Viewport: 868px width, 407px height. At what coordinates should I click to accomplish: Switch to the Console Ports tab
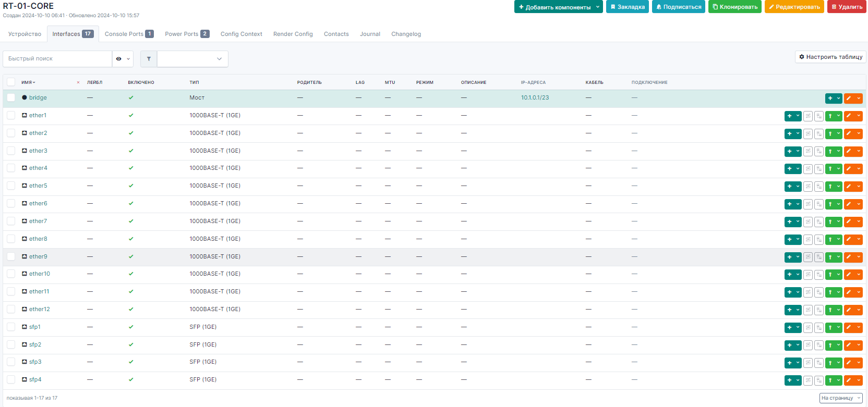click(129, 34)
